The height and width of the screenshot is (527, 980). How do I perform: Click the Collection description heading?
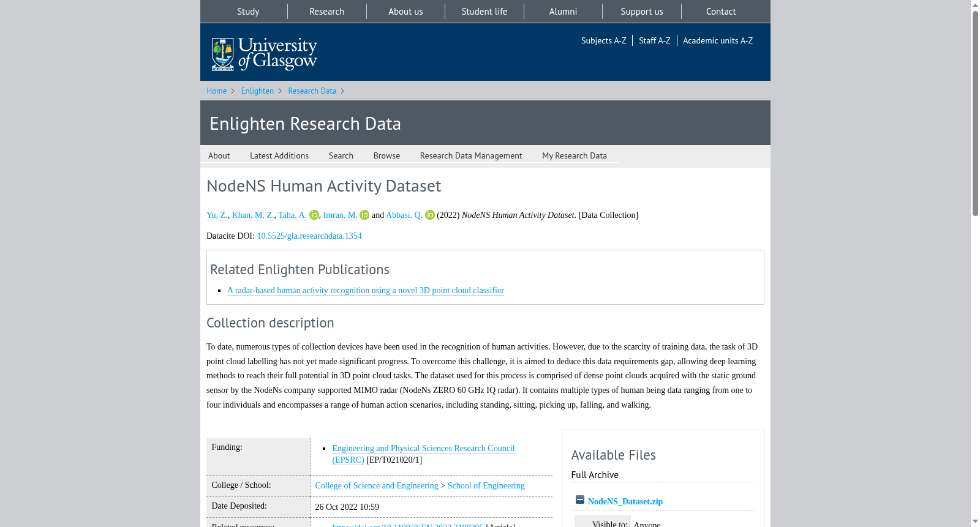270,323
